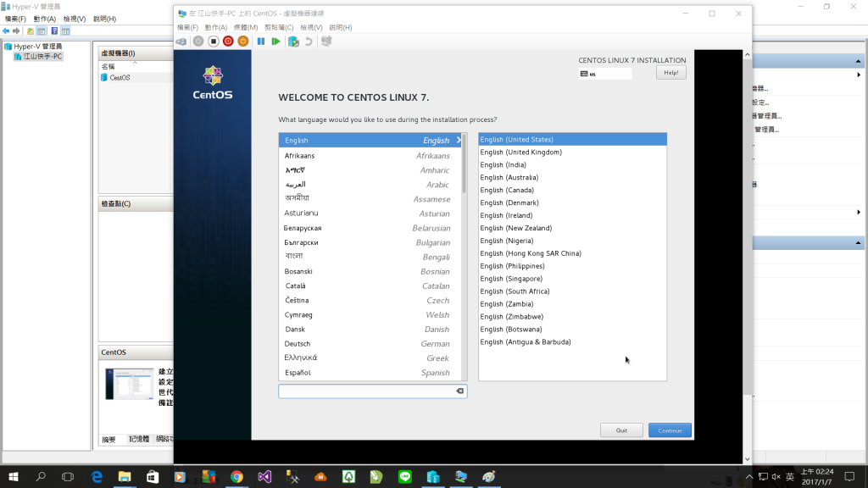Open Action Center notifications icon
868x488 pixels.
[x=849, y=477]
